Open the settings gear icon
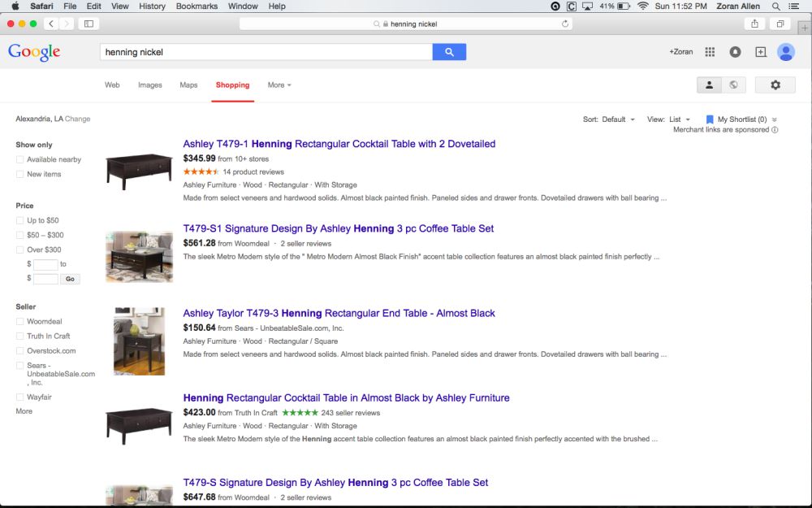 pyautogui.click(x=775, y=85)
